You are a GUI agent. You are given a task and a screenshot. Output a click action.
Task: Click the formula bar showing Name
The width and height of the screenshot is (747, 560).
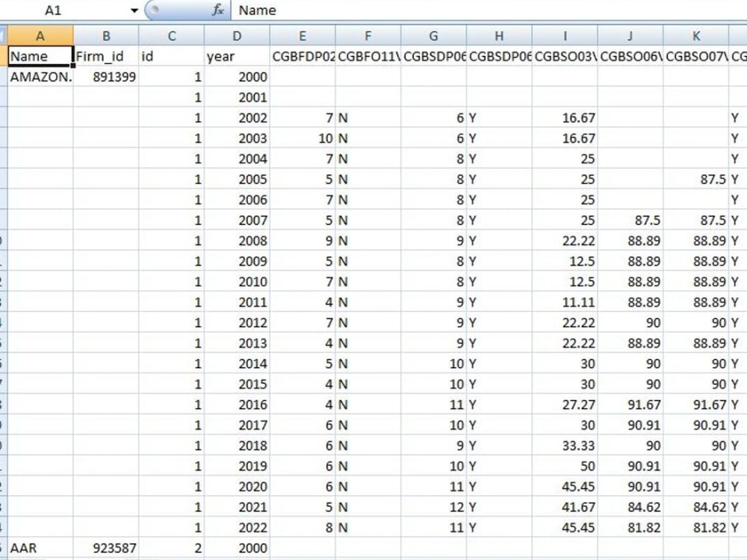pyautogui.click(x=489, y=10)
